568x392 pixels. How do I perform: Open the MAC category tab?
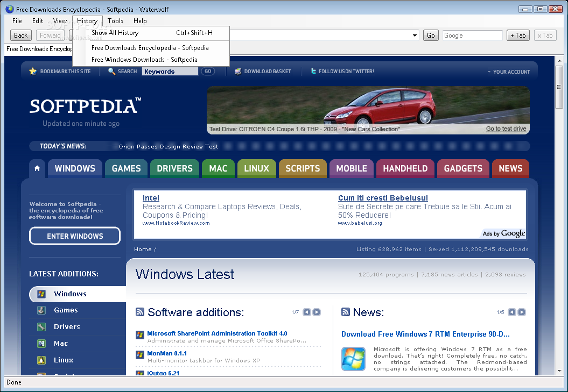pos(218,168)
